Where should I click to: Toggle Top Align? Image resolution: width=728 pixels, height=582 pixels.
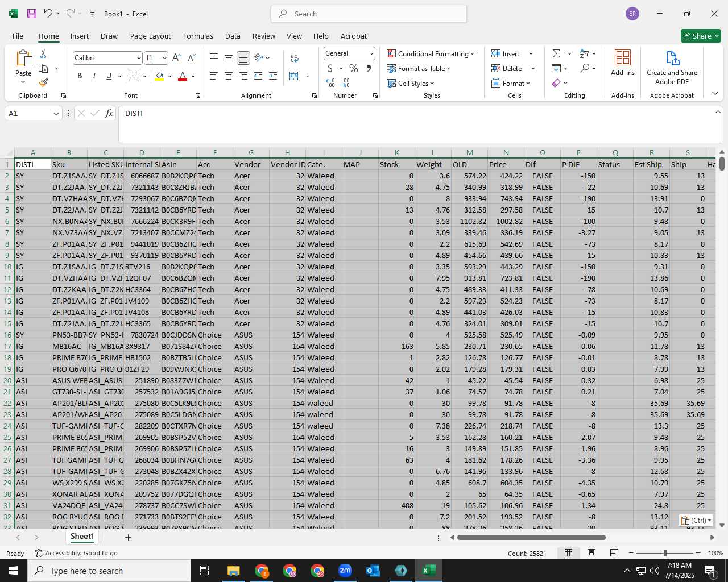(214, 57)
